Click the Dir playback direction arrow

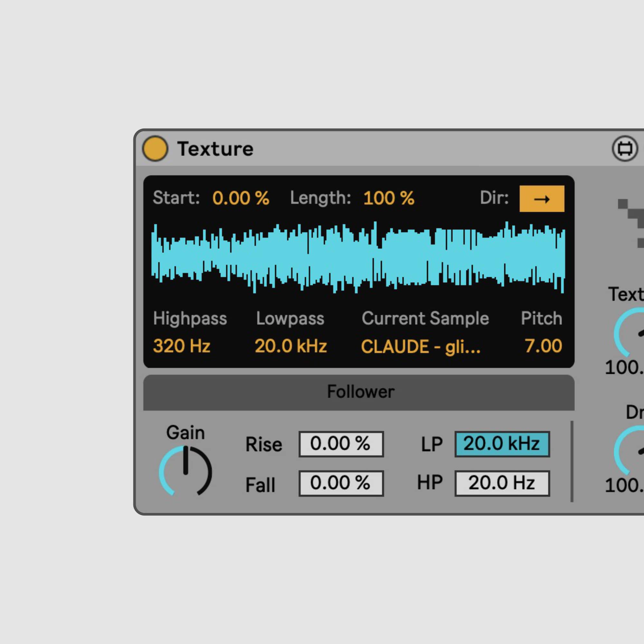[541, 199]
